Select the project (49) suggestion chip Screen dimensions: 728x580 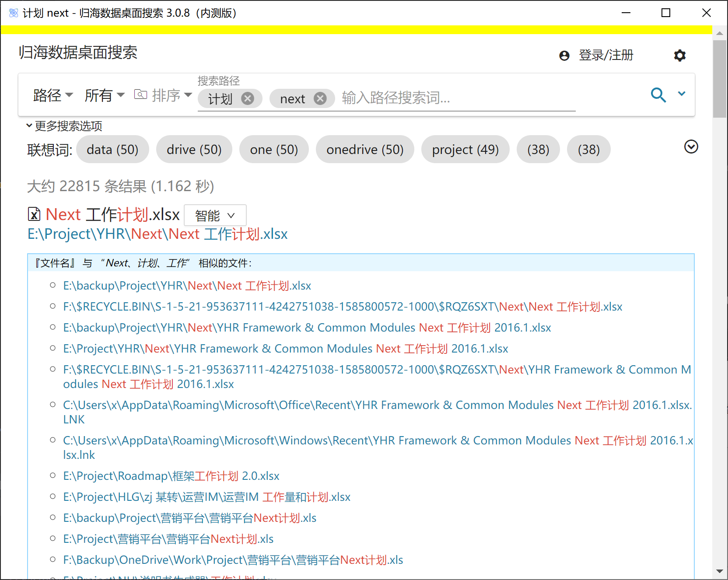pos(465,150)
